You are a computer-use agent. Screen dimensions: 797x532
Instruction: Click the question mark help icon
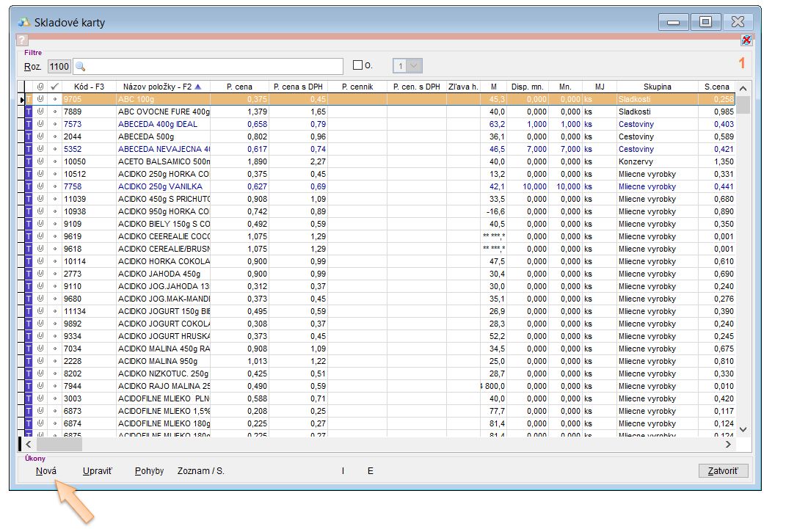(22, 40)
